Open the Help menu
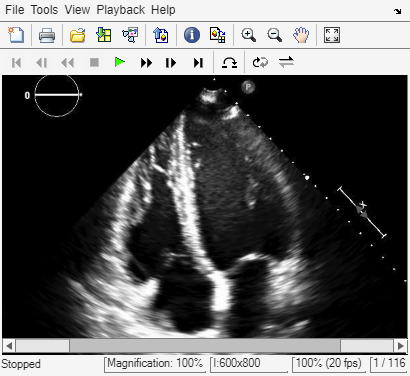410x376 pixels. point(163,10)
